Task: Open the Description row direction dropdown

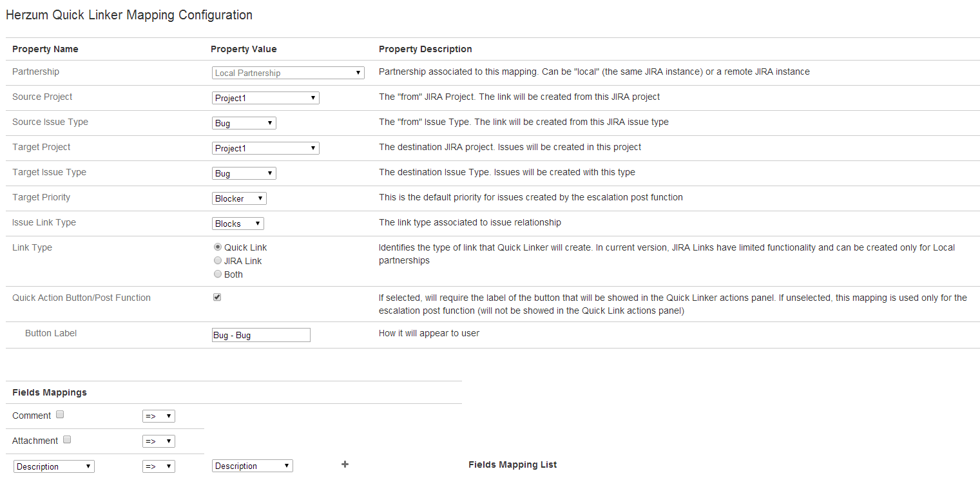Action: click(x=159, y=466)
